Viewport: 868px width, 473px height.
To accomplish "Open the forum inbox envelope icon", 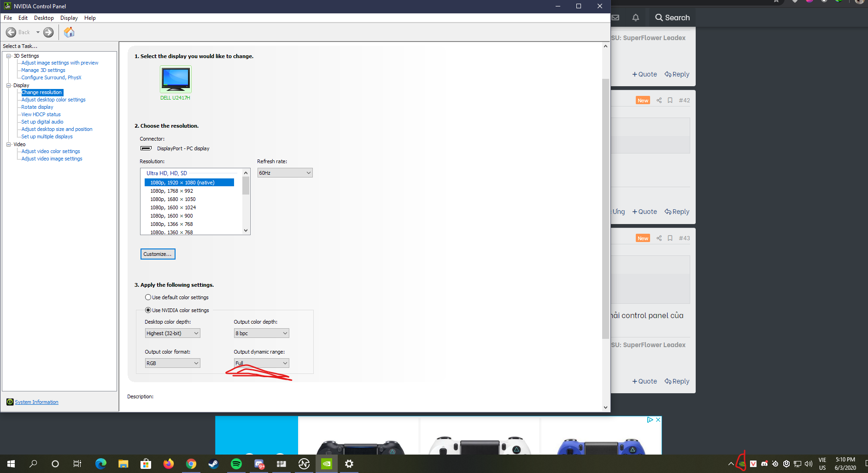I will tap(616, 18).
